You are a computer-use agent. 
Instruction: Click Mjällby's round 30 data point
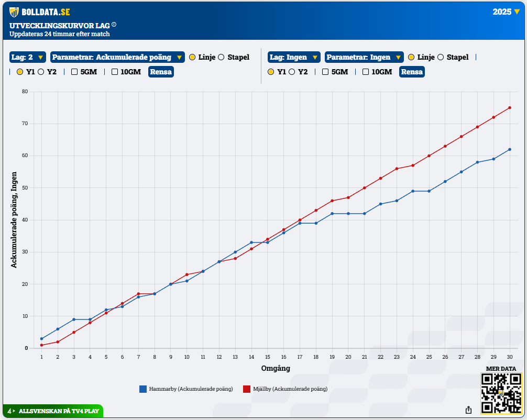tap(509, 108)
